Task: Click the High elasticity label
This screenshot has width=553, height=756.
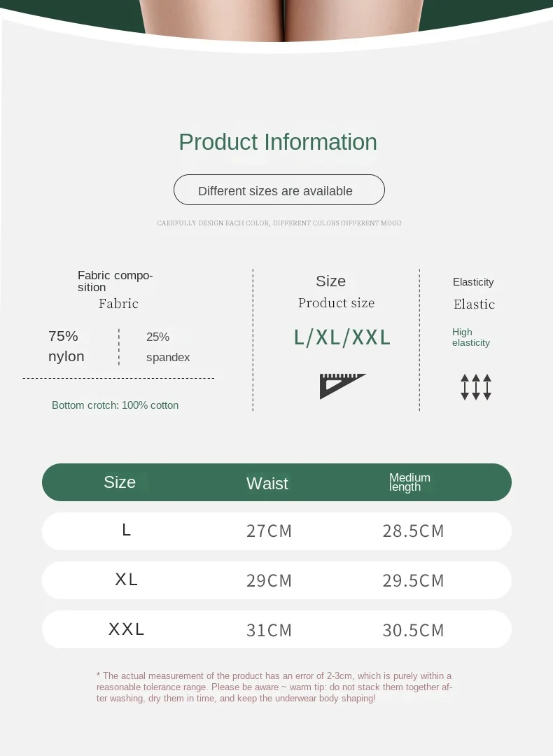Action: point(471,337)
